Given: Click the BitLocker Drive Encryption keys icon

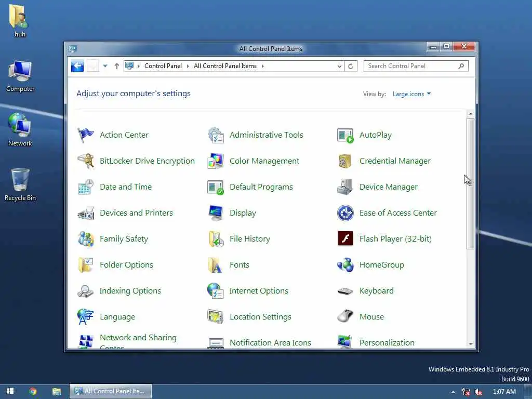Looking at the screenshot, I should (86, 161).
